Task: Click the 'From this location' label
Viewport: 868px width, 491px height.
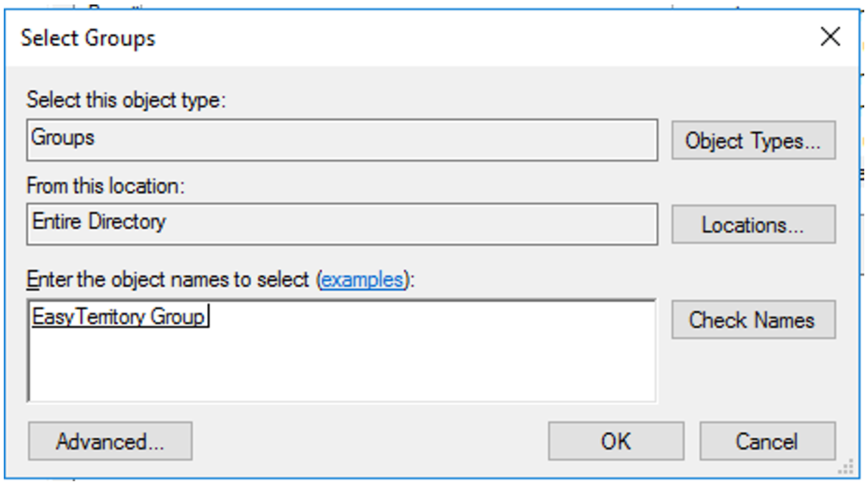Action: (105, 186)
